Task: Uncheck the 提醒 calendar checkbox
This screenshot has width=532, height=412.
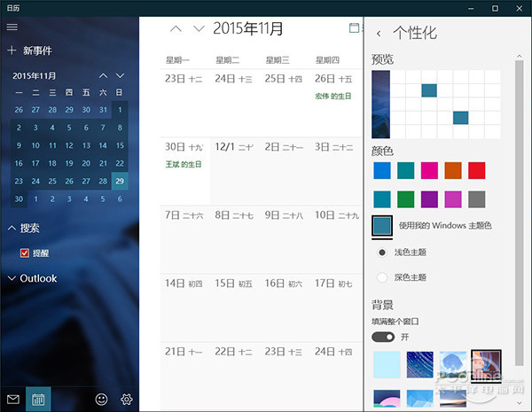Action: (x=25, y=253)
